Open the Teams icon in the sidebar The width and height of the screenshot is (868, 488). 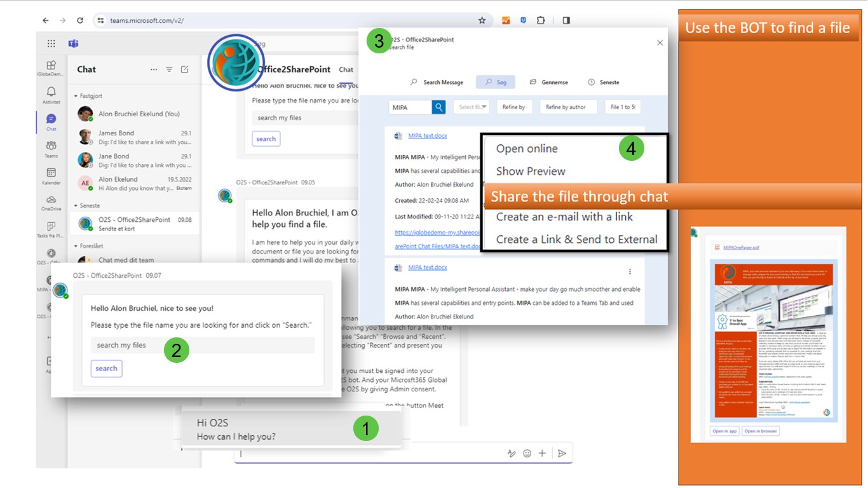pyautogui.click(x=51, y=149)
